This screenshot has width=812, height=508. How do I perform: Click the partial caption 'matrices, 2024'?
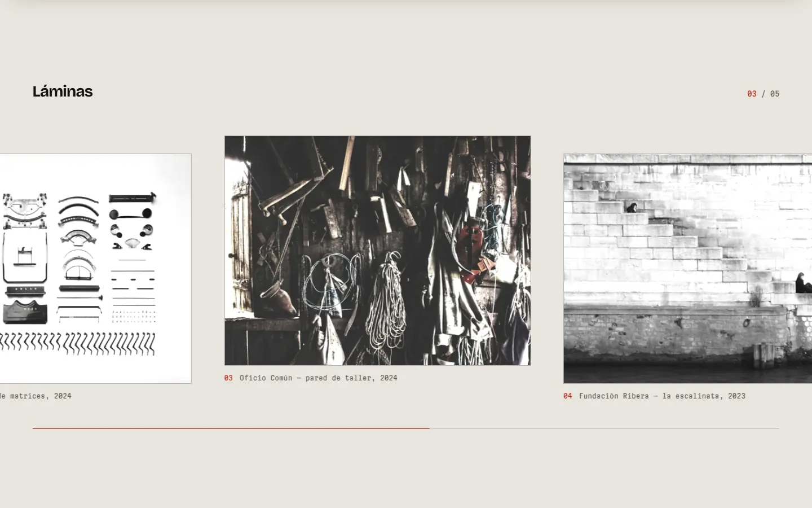coord(41,396)
